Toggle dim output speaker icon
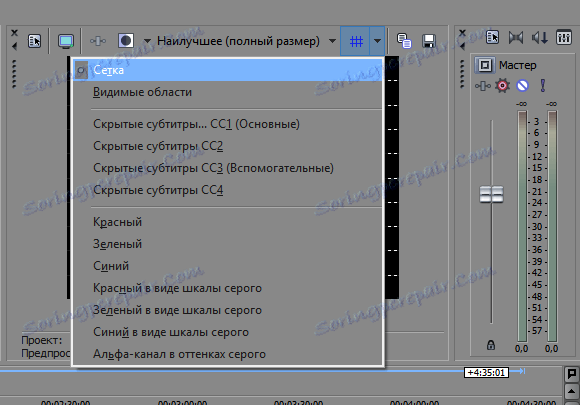 tap(540, 37)
